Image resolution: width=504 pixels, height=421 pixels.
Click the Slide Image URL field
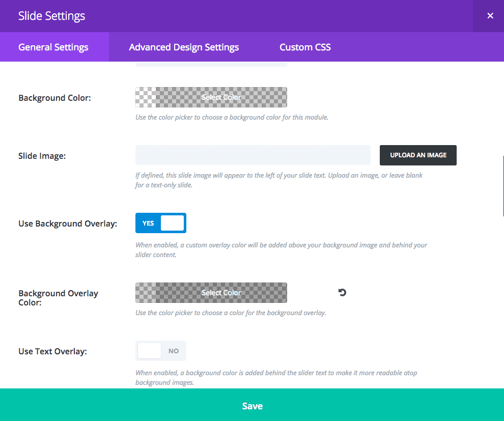tap(253, 155)
